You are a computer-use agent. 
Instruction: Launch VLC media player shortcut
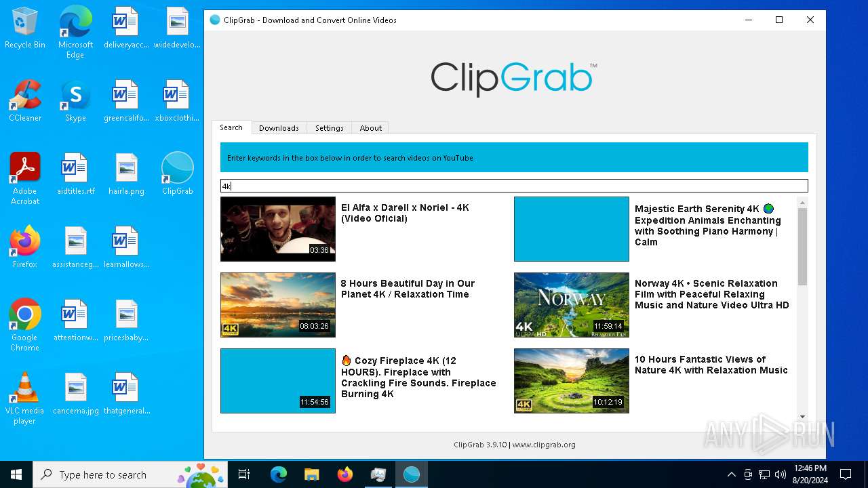pyautogui.click(x=25, y=399)
